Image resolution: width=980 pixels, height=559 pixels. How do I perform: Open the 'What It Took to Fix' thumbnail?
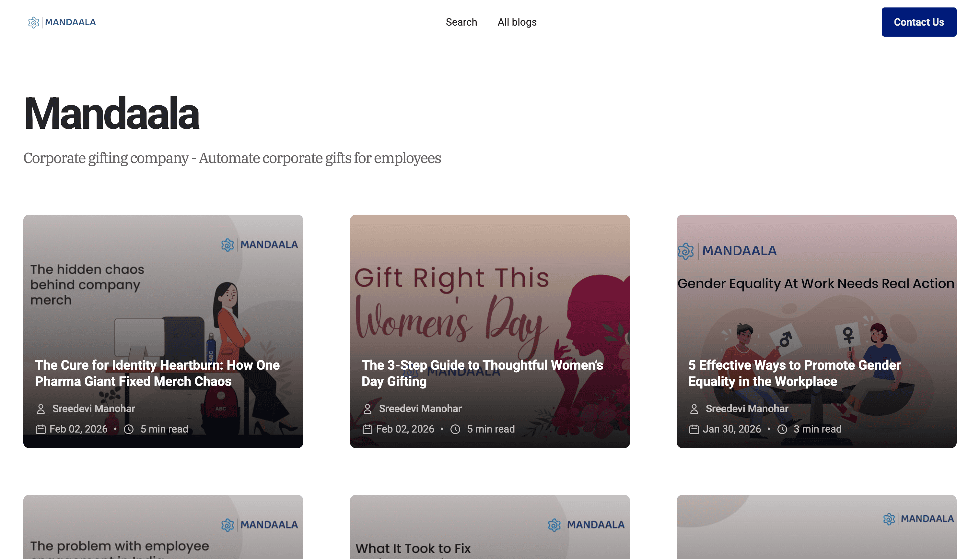click(x=490, y=530)
